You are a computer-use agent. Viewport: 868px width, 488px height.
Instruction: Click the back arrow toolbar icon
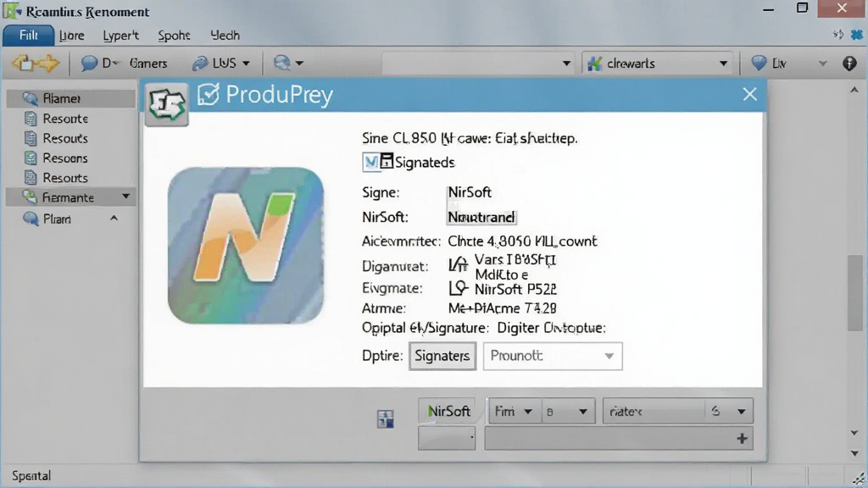click(23, 63)
